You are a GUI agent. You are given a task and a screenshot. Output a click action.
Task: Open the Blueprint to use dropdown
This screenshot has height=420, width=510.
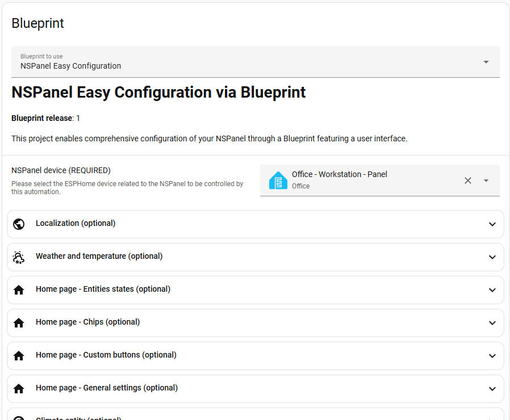[x=256, y=62]
